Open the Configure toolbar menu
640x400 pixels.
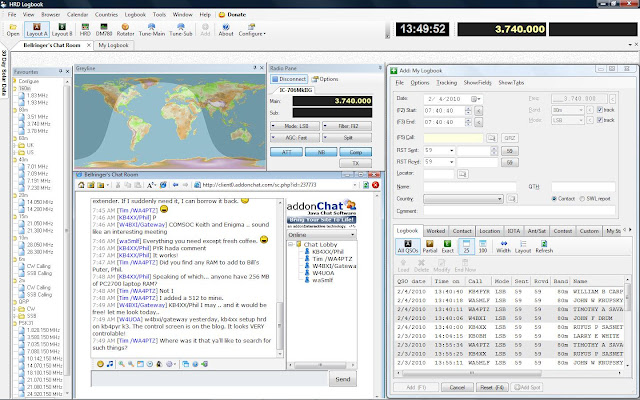[x=251, y=30]
